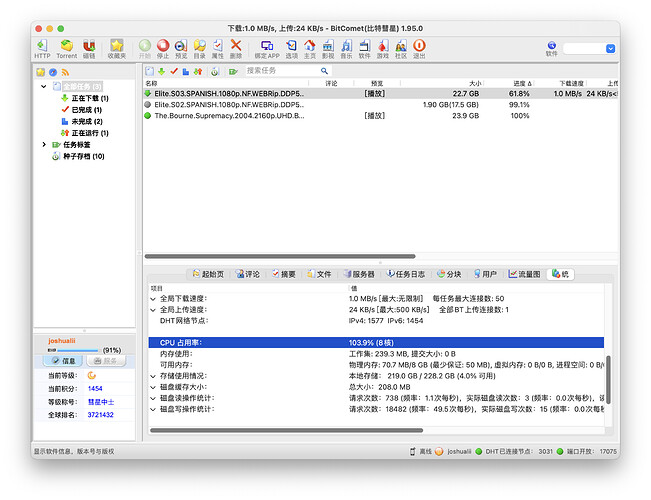This screenshot has height=500, width=651.
Task: Switch to the 文件 tab
Action: tap(319, 274)
